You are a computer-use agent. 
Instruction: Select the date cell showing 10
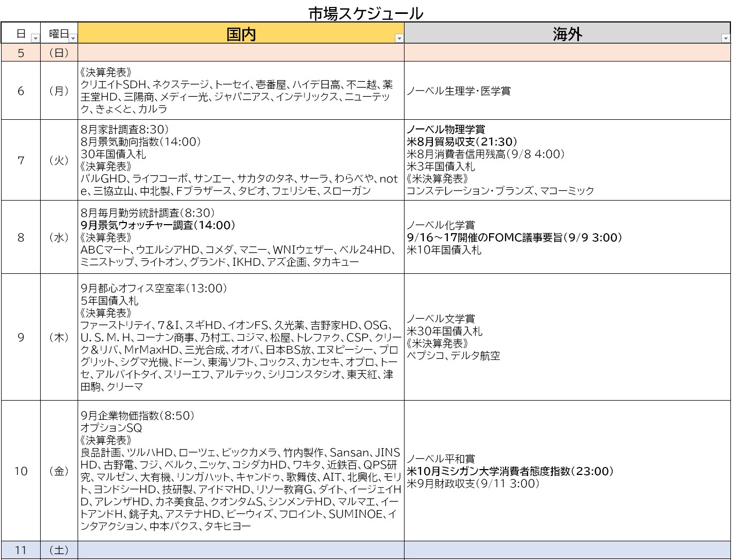(21, 471)
